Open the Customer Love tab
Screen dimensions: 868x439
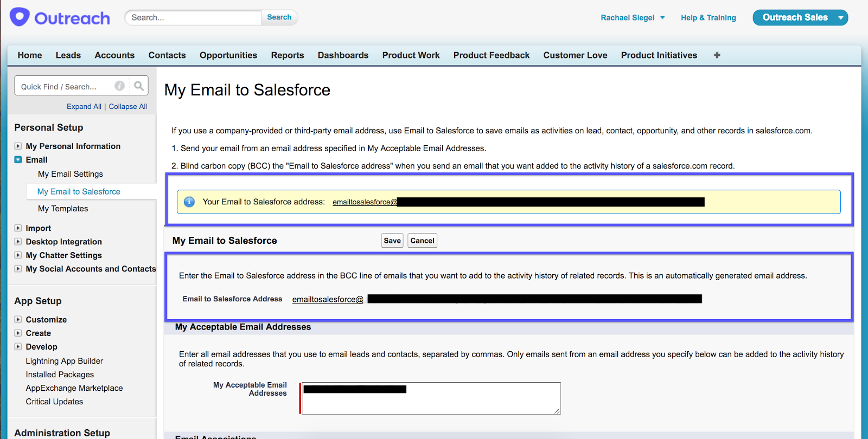pos(575,55)
